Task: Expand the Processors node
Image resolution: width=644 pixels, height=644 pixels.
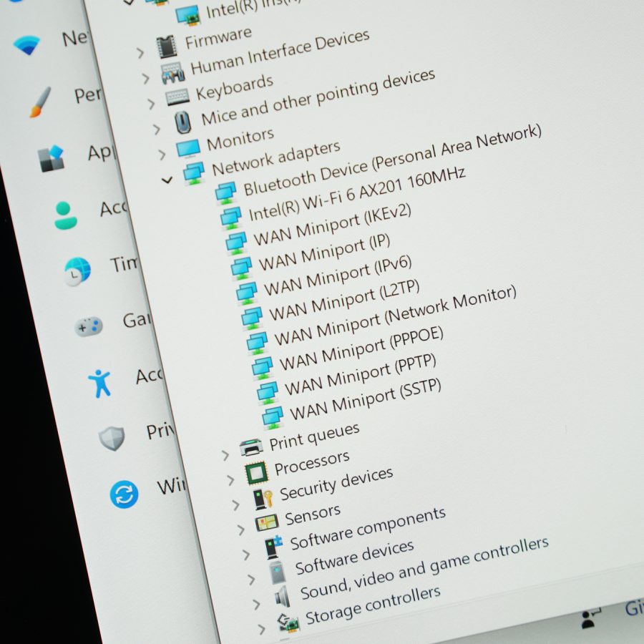Action: pyautogui.click(x=231, y=479)
